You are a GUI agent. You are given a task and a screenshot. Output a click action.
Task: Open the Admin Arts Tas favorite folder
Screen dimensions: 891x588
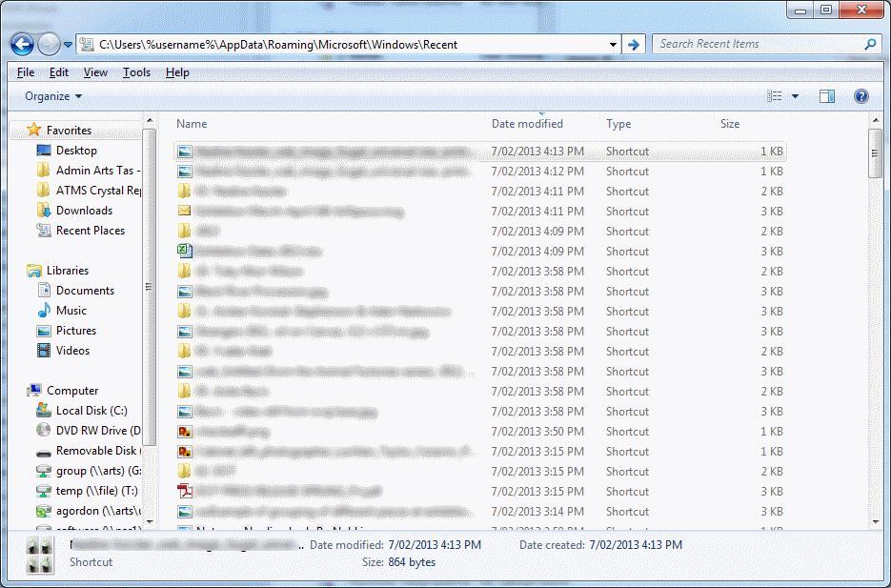(x=98, y=171)
